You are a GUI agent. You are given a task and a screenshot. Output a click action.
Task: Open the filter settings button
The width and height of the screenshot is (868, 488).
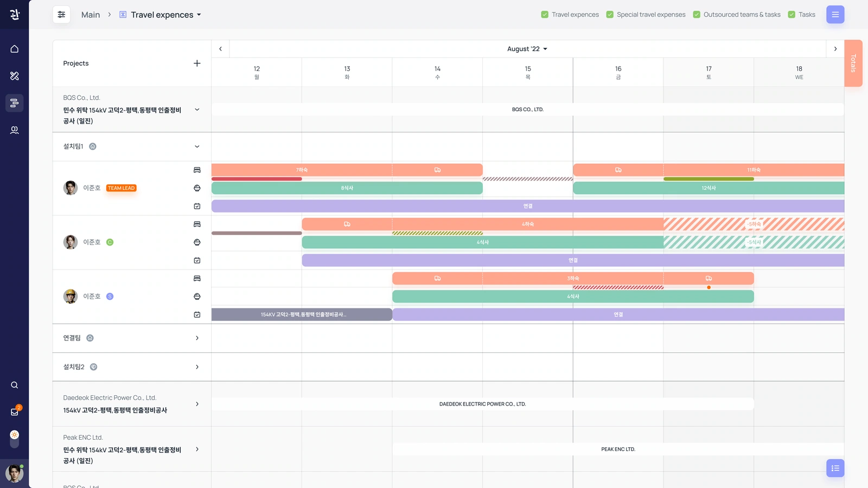click(x=61, y=15)
